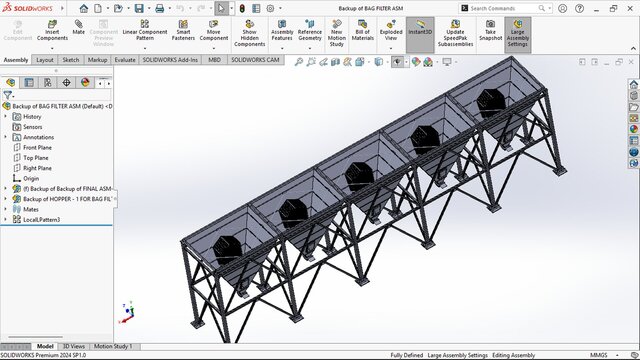
Task: Expand the History node
Action: (x=5, y=116)
